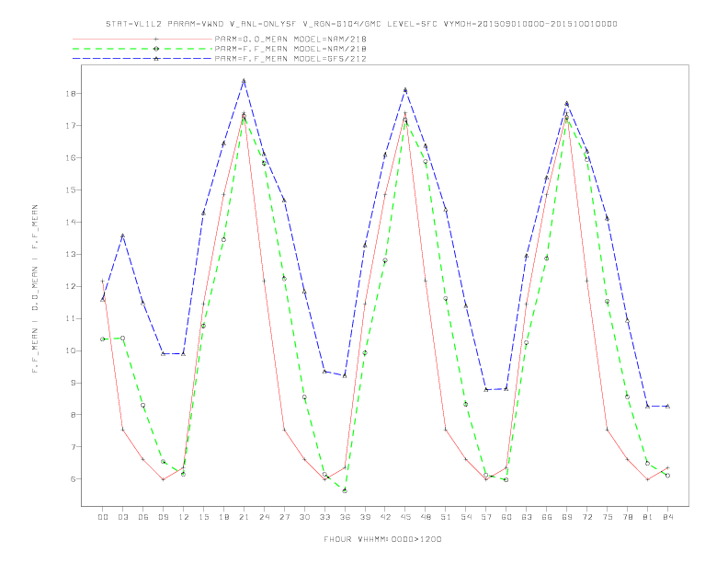
Task: Select green legend text PARM=F.F_MEAN MODEL=NAM/218
Action: [x=290, y=49]
